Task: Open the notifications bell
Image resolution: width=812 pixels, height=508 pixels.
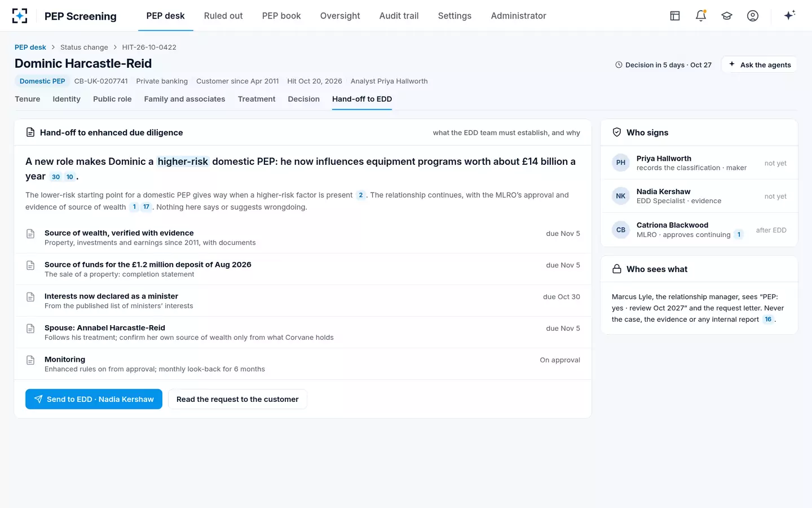Action: (701, 16)
